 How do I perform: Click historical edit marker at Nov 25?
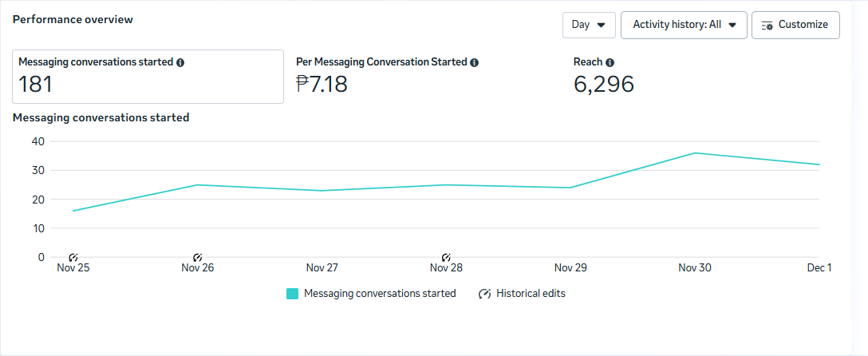tap(73, 257)
